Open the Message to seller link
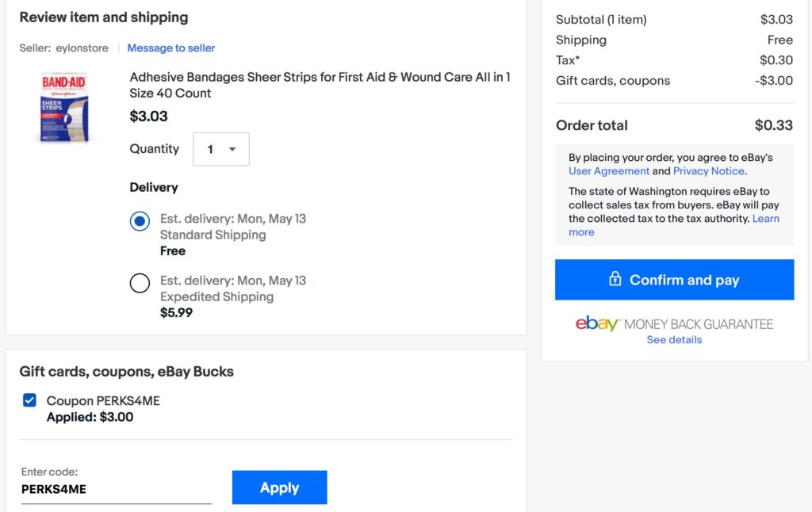The image size is (812, 512). tap(171, 48)
